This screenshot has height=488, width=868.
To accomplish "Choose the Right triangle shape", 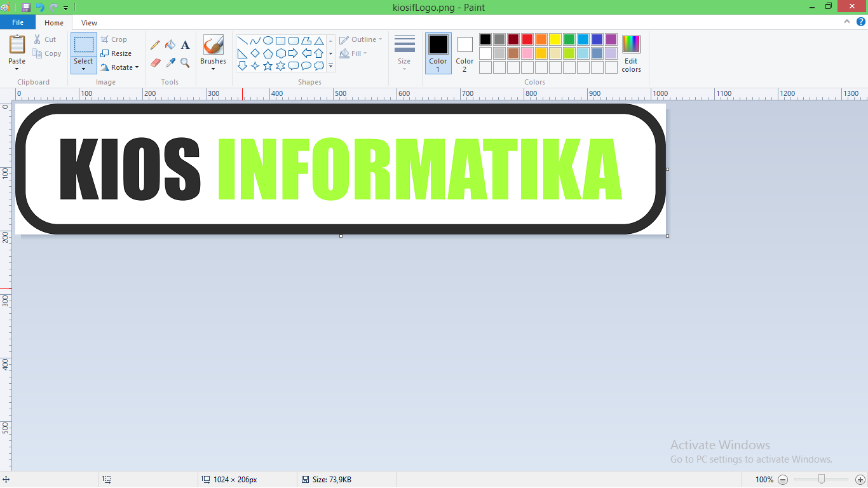I will tap(242, 53).
